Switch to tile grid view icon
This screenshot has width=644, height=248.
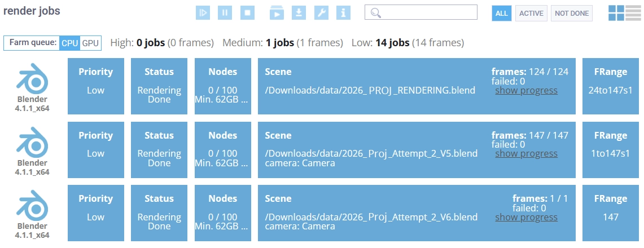tap(616, 13)
